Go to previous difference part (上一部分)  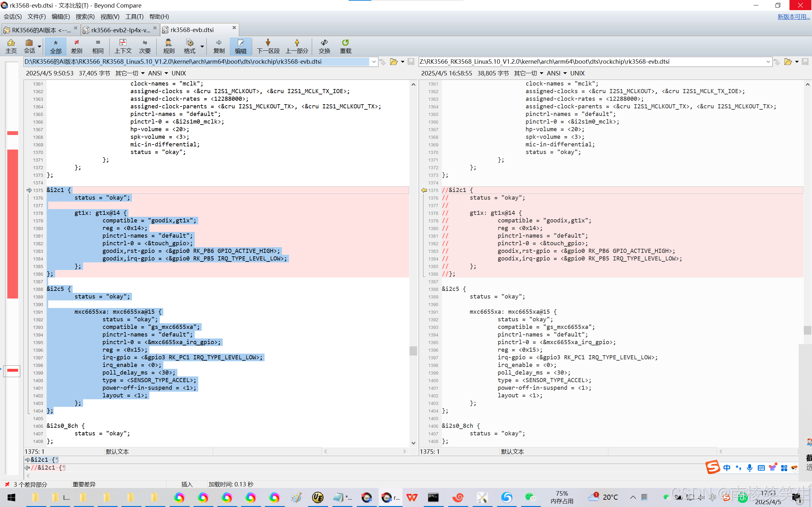coord(297,46)
